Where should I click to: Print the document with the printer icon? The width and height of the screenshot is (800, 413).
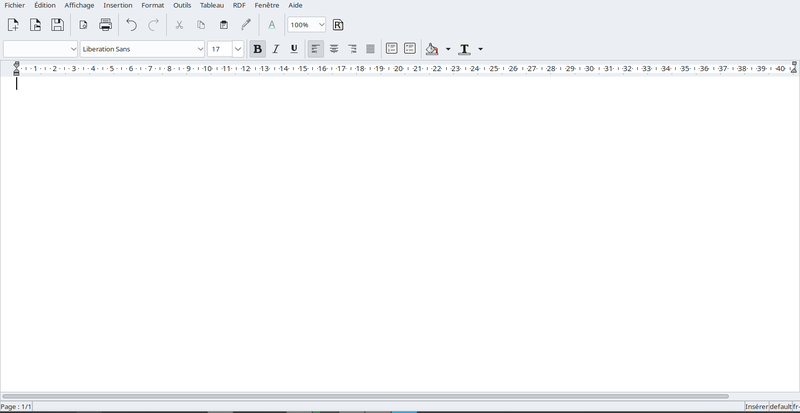click(105, 25)
